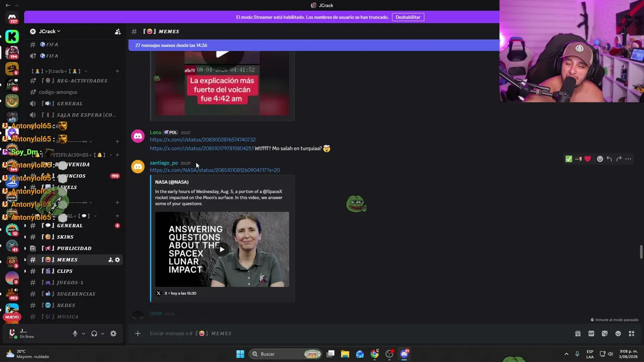React with red heart emoji
This screenshot has height=362, width=644.
(x=587, y=159)
